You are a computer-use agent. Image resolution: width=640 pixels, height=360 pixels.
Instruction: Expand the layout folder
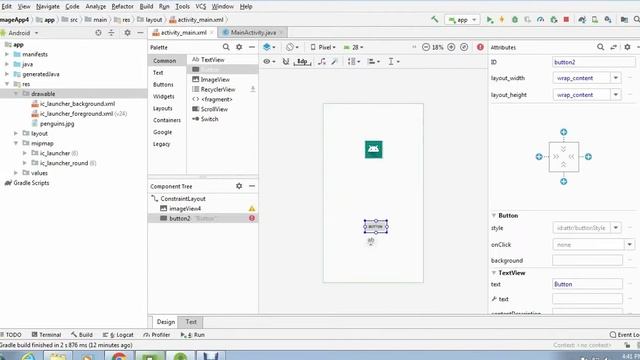click(16, 133)
